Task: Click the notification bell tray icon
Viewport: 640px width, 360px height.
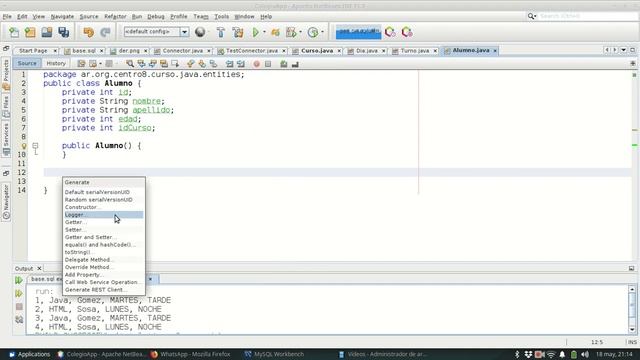Action: 562,354
